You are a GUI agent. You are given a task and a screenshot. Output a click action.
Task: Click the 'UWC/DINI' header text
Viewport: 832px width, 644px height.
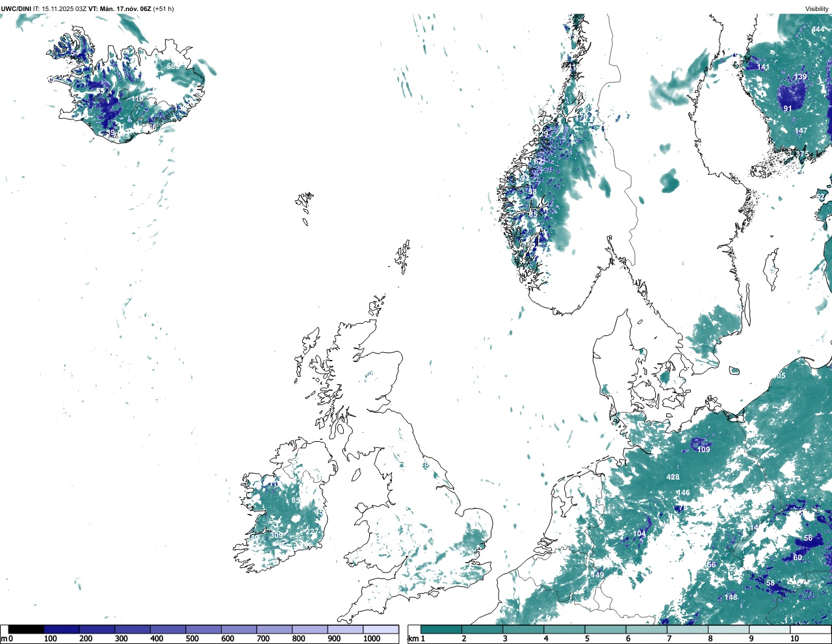click(16, 9)
